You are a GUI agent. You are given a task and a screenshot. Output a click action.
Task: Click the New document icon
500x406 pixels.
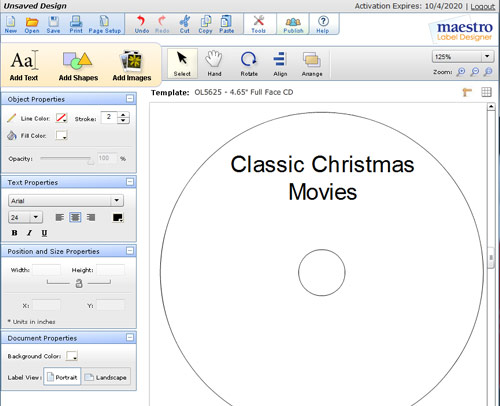point(11,24)
